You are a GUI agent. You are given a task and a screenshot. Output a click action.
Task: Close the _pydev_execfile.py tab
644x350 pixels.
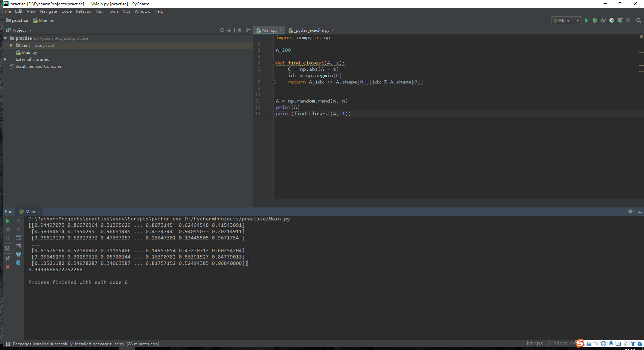pos(333,30)
